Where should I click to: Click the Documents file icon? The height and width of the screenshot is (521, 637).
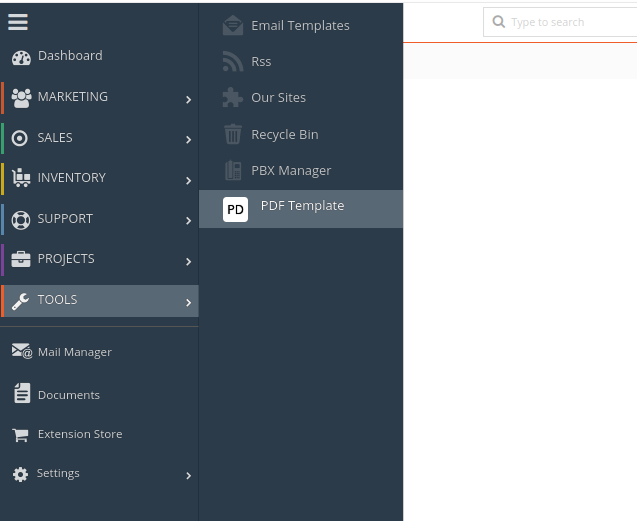point(22,393)
